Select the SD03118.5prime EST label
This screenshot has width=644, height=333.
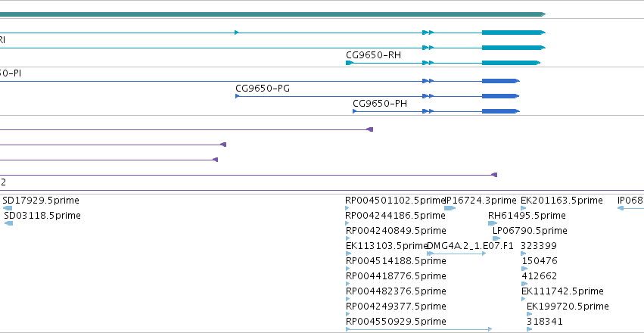click(x=42, y=216)
